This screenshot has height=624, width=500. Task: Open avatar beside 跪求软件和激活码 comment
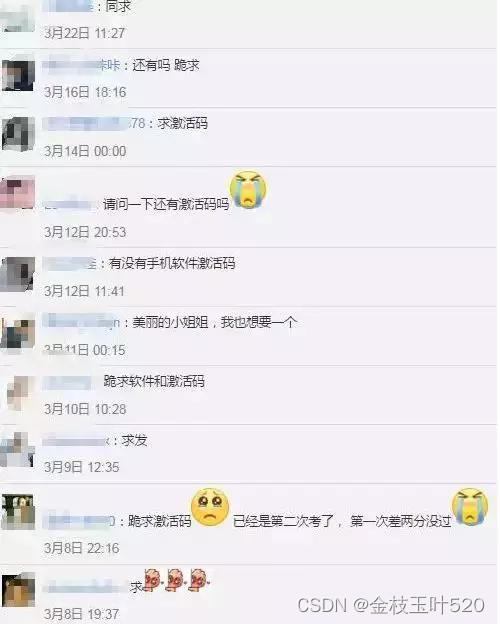coord(20,392)
